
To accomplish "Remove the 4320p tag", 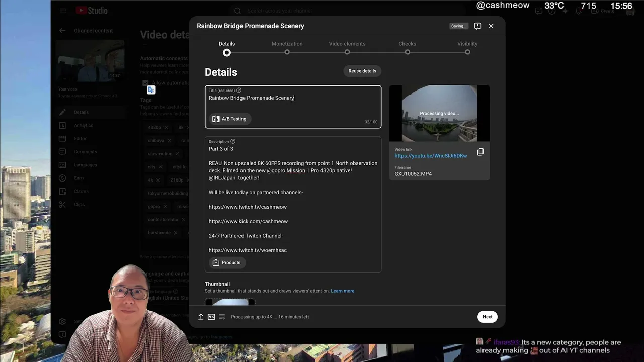I will (166, 128).
